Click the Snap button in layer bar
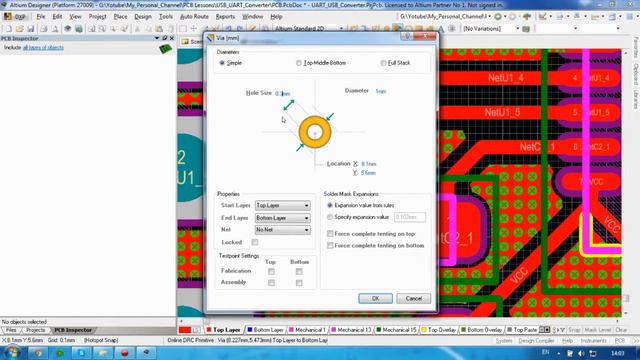640x360 pixels. [574, 330]
